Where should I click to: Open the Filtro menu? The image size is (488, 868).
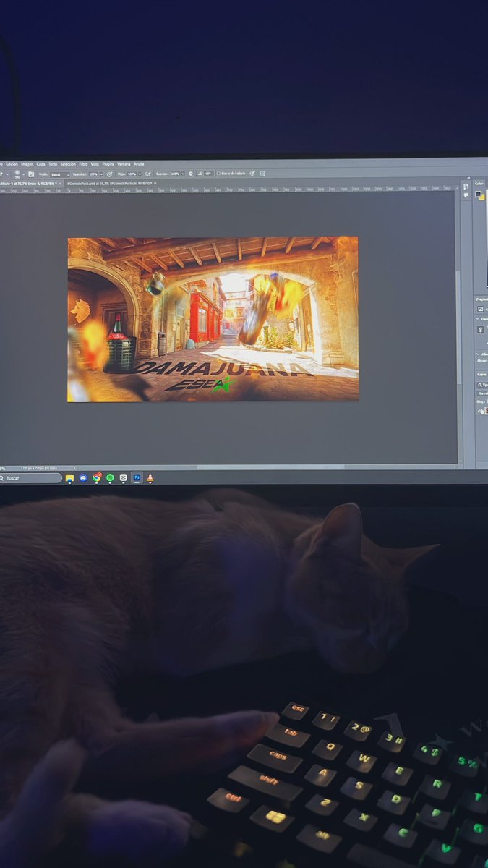83,164
